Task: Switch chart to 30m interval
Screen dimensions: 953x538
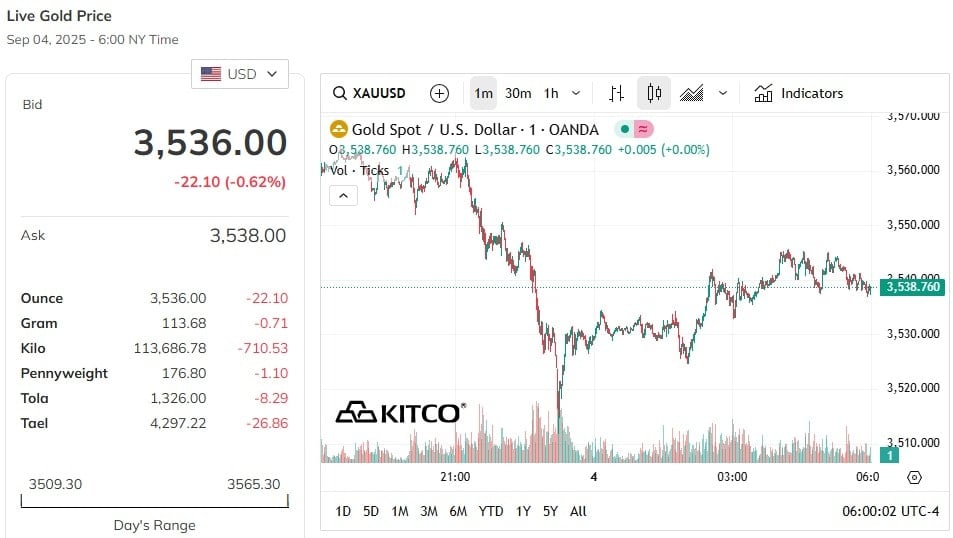Action: (518, 94)
